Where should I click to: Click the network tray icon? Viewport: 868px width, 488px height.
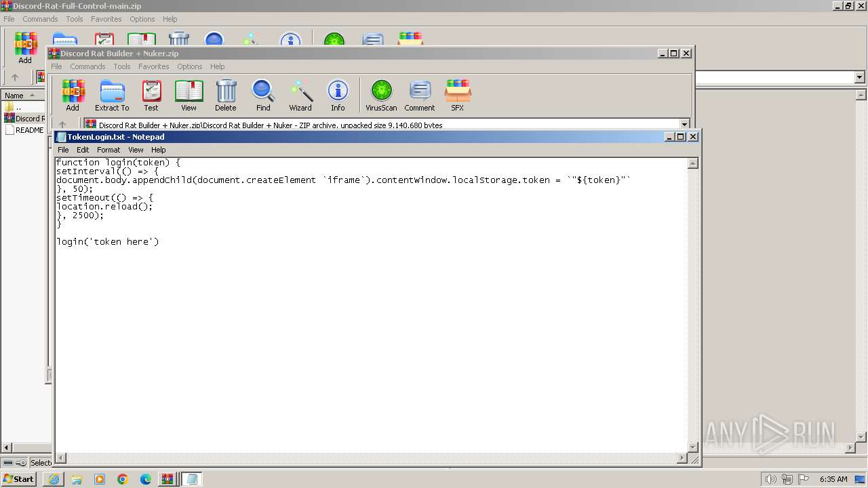click(787, 479)
